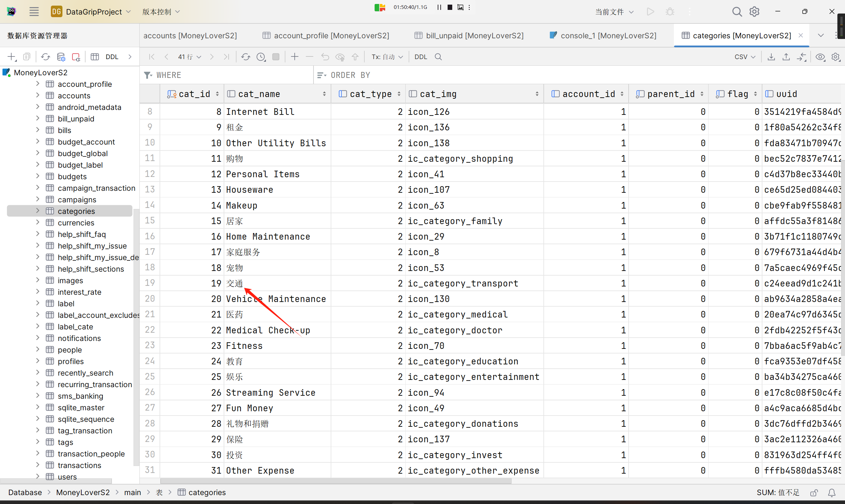Click the reload page refresh icon
Viewport: 845px width, 504px height.
pyautogui.click(x=245, y=57)
